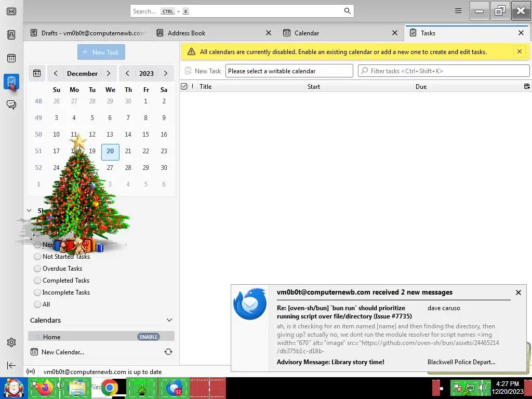
Task: Click the search magnifier icon
Action: 347,11
